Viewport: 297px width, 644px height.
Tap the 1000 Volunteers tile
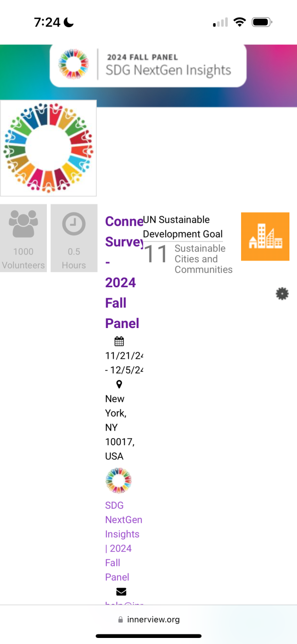pos(23,238)
